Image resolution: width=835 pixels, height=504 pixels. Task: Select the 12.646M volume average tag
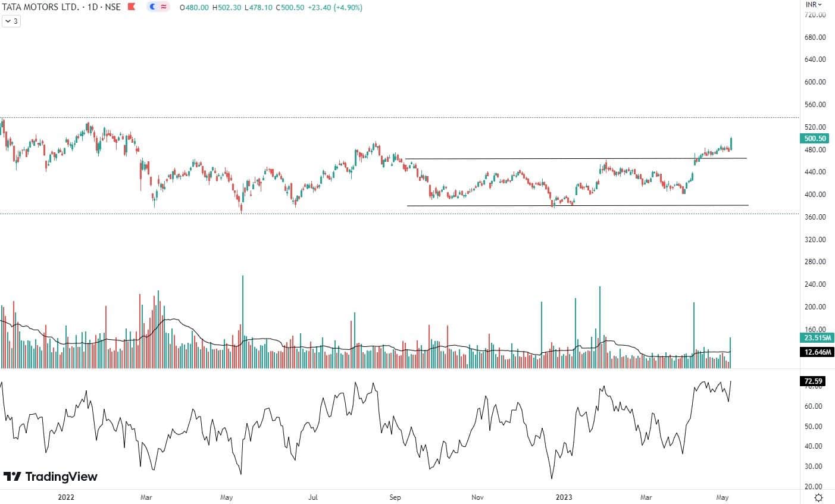(x=814, y=352)
